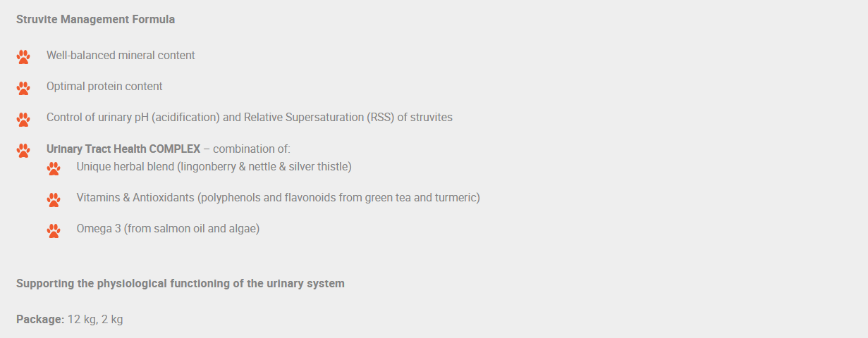Select the Unique herbal blend line

(214, 167)
